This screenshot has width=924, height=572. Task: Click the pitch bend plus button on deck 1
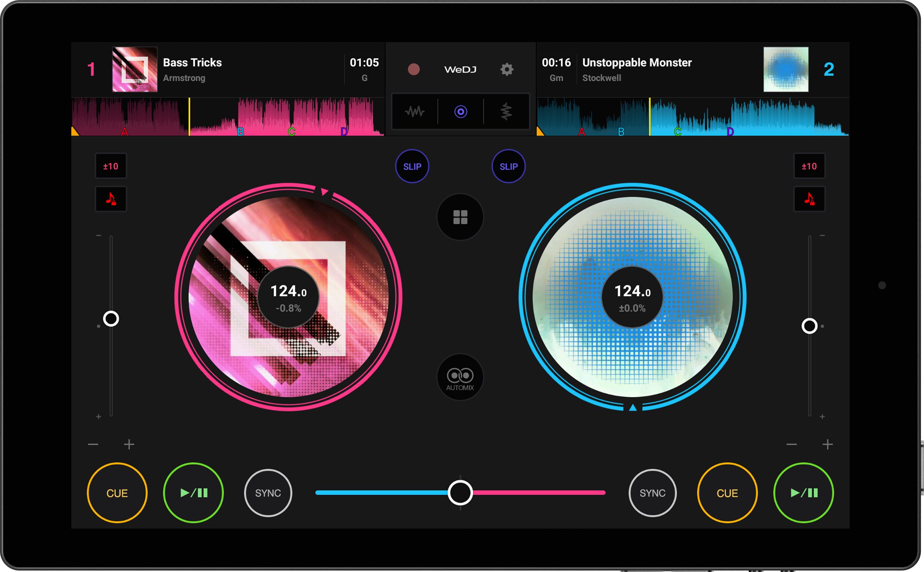[x=129, y=444]
